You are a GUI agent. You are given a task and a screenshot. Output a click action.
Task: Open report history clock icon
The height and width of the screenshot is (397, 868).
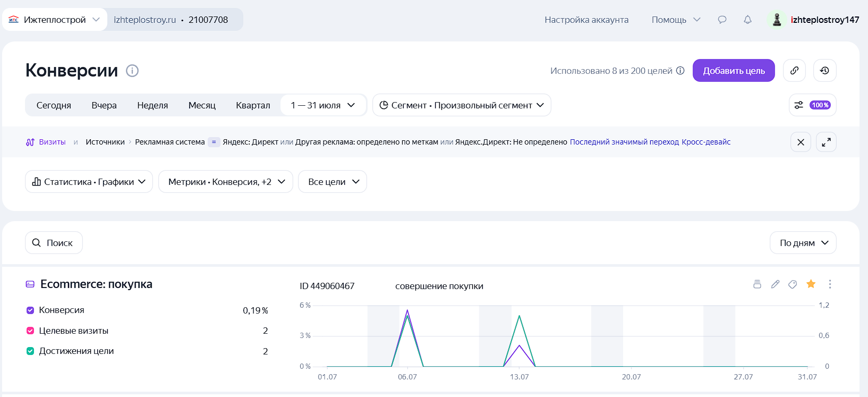[824, 71]
